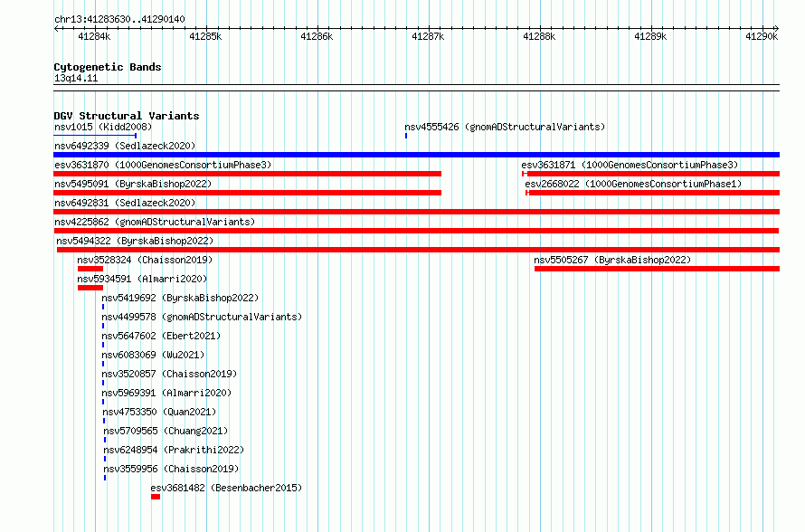
Task: Click the red bar under nsv5494322
Action: (x=418, y=250)
